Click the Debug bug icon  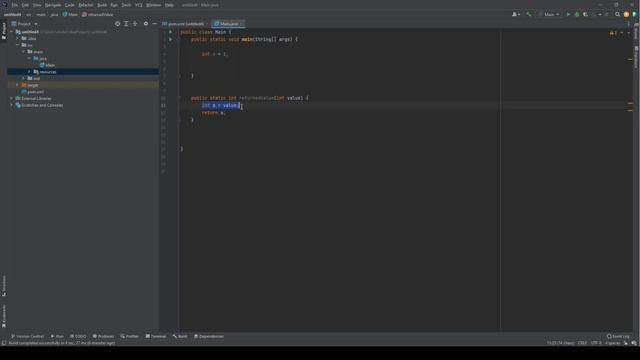(x=577, y=14)
